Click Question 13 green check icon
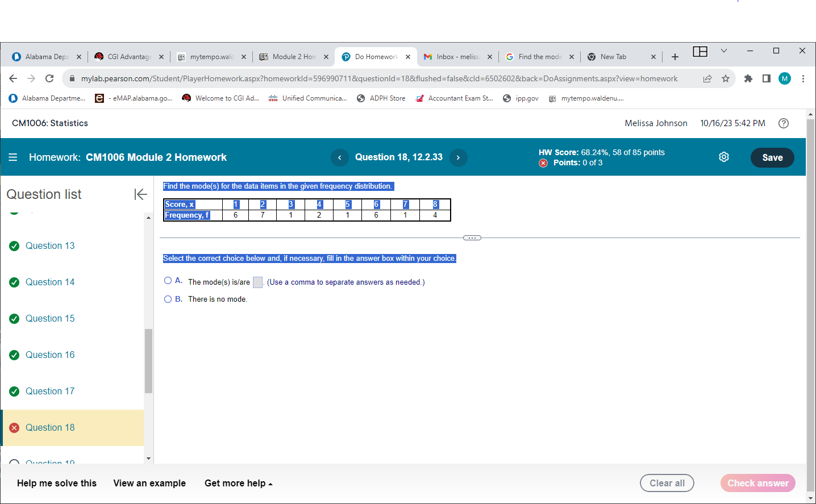Image resolution: width=816 pixels, height=504 pixels. point(14,246)
